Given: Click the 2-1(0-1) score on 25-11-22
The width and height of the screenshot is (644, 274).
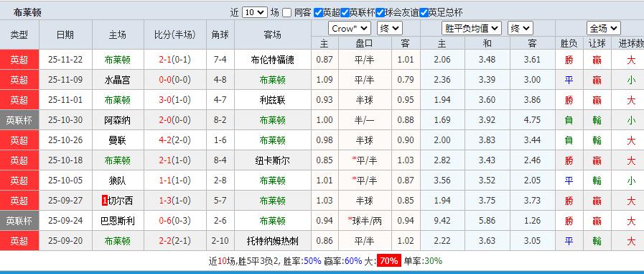Looking at the screenshot, I should (x=175, y=60).
